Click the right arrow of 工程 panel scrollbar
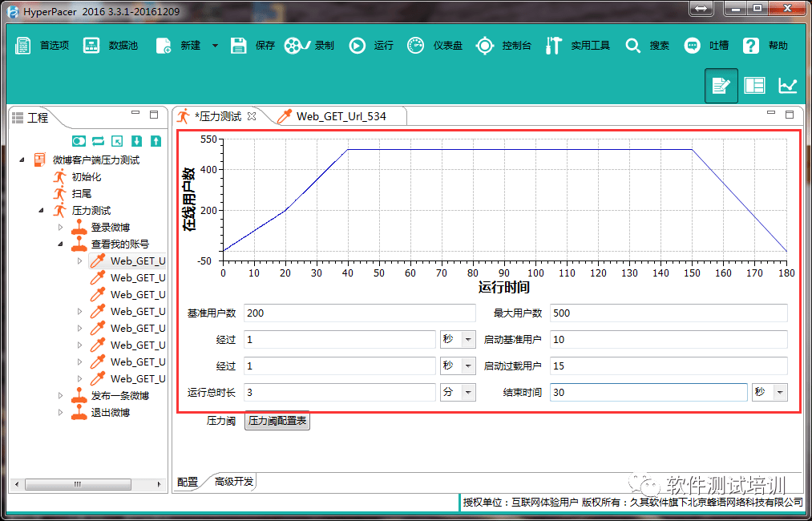This screenshot has height=521, width=812. pos(160,484)
